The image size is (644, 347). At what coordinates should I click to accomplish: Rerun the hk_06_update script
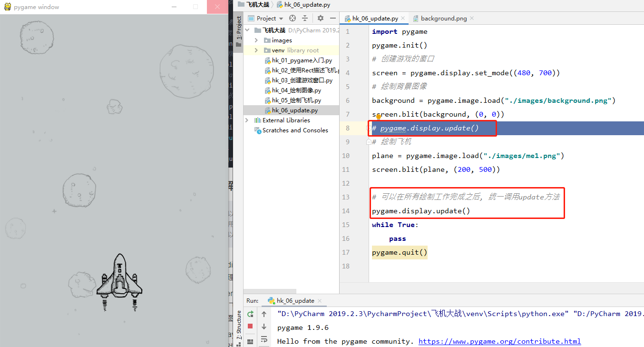coord(250,314)
